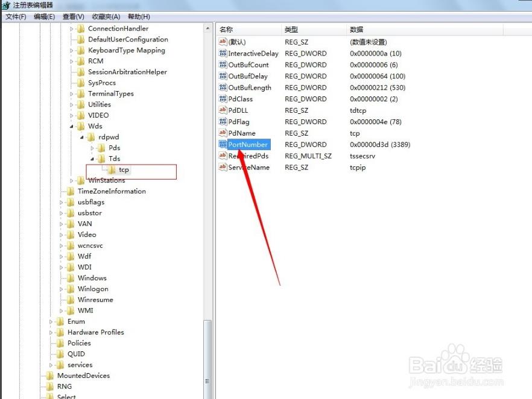Click the registry editor title bar icon
This screenshot has height=399, width=532.
pos(5,5)
